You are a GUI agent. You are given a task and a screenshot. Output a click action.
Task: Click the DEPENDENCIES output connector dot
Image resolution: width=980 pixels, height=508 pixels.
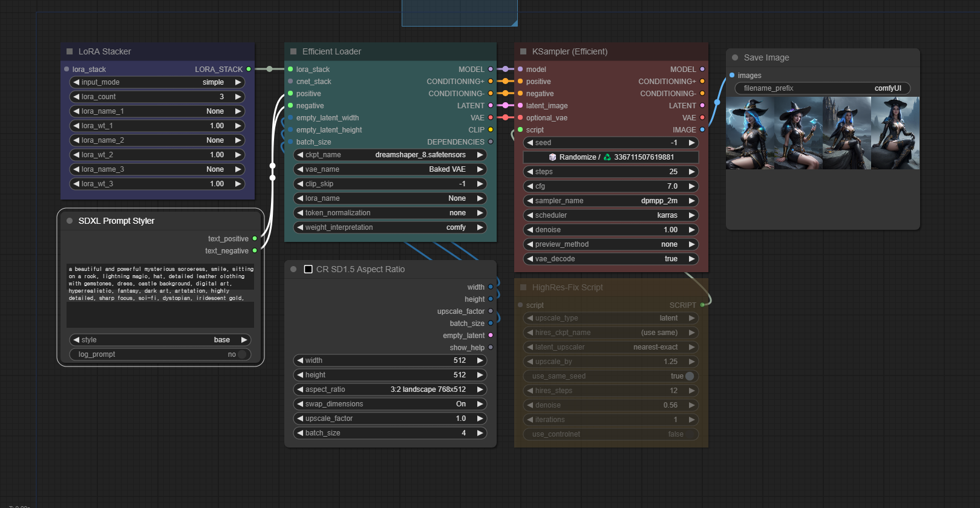(491, 142)
